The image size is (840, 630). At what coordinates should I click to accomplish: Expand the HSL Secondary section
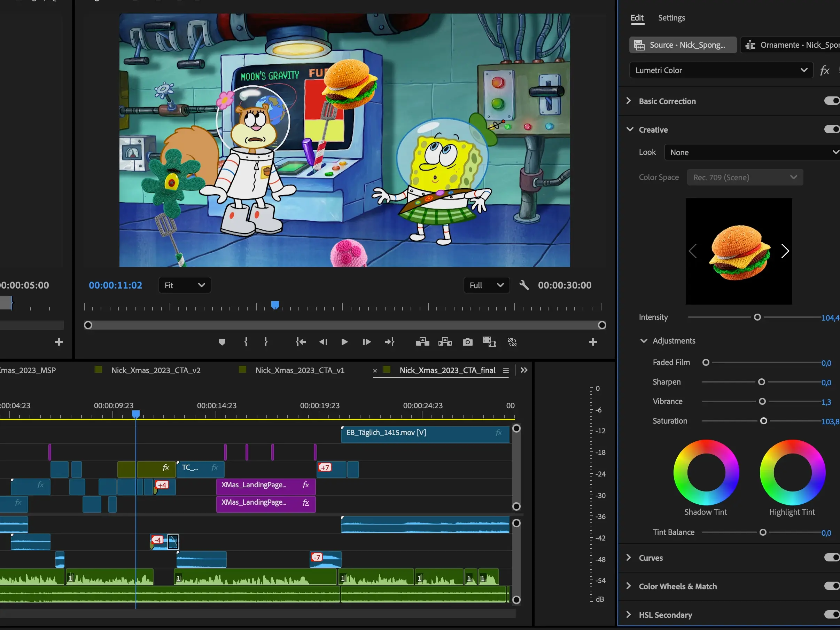tap(629, 614)
